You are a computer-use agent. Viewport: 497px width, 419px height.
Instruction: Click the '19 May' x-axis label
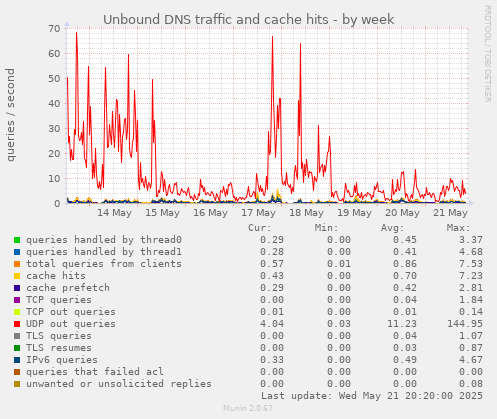tap(354, 213)
